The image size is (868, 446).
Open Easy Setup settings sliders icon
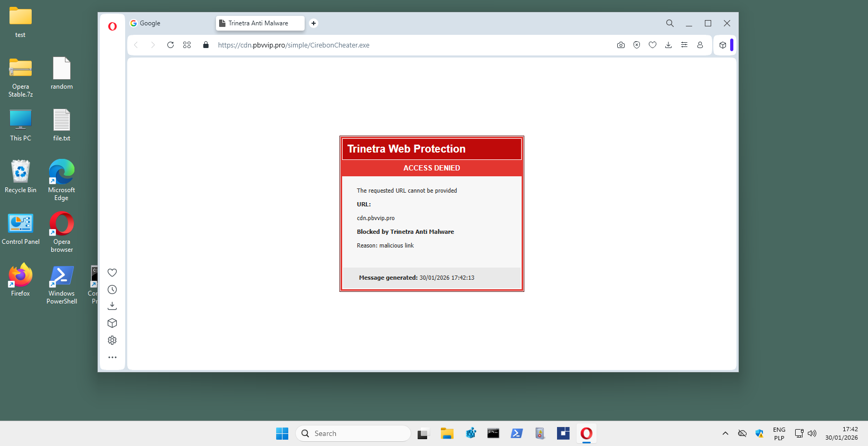point(684,45)
